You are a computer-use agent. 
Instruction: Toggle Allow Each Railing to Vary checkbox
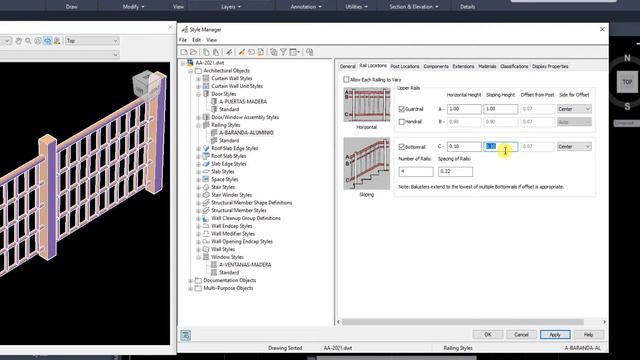click(x=346, y=80)
